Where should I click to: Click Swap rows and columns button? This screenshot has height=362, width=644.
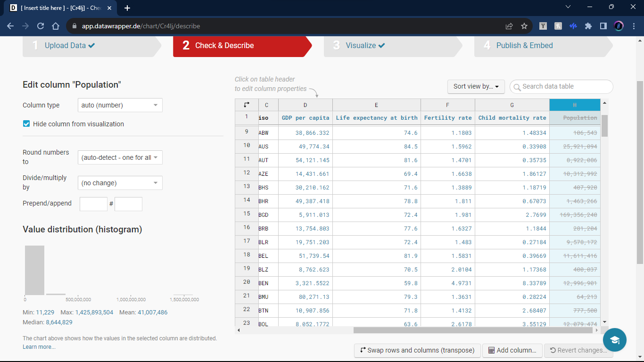coord(417,350)
